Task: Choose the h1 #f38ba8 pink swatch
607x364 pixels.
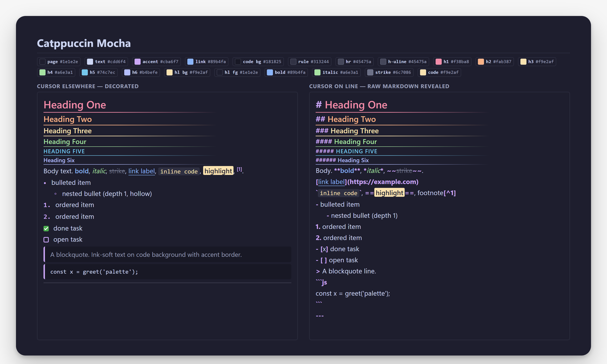Action: click(x=452, y=61)
